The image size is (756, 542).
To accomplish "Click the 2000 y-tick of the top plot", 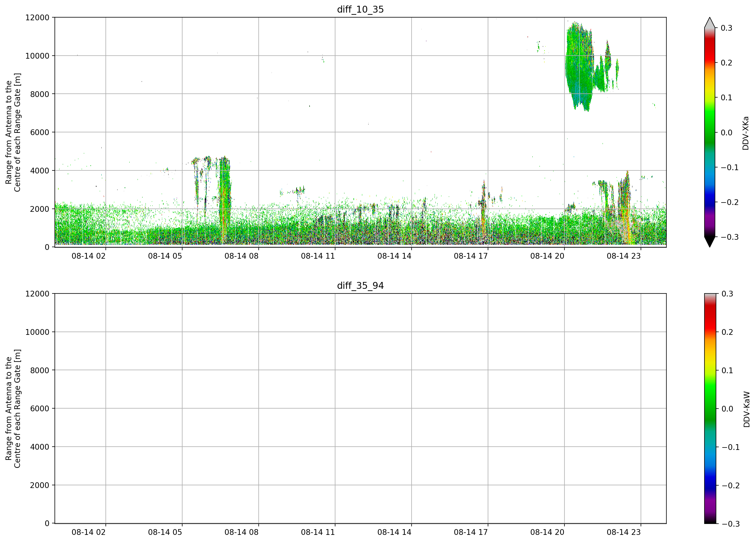I will point(40,209).
